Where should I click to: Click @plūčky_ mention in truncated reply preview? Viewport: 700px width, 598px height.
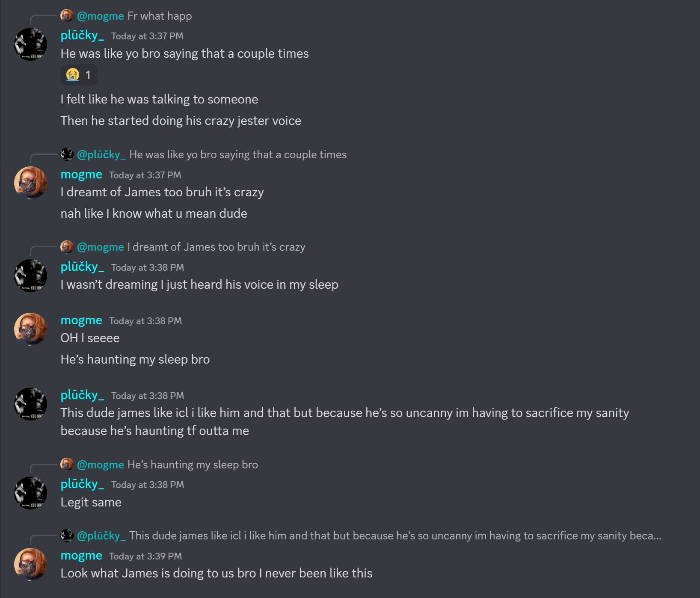[x=101, y=536]
